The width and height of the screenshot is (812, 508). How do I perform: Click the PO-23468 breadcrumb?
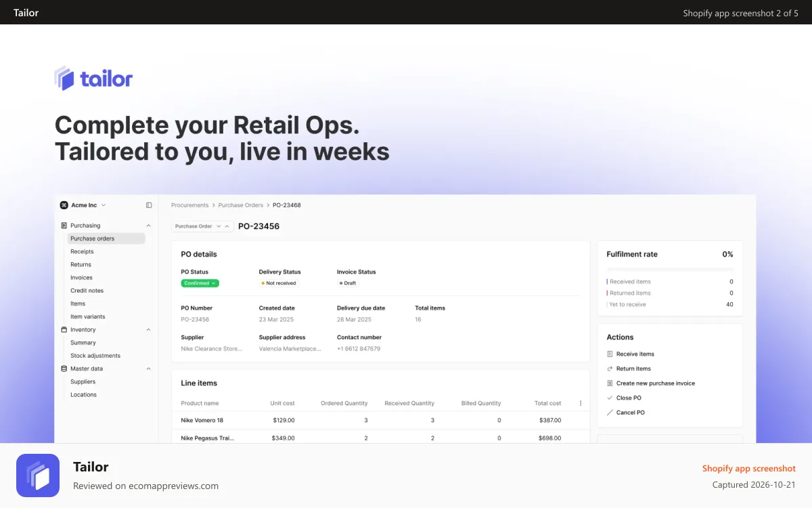(x=287, y=205)
